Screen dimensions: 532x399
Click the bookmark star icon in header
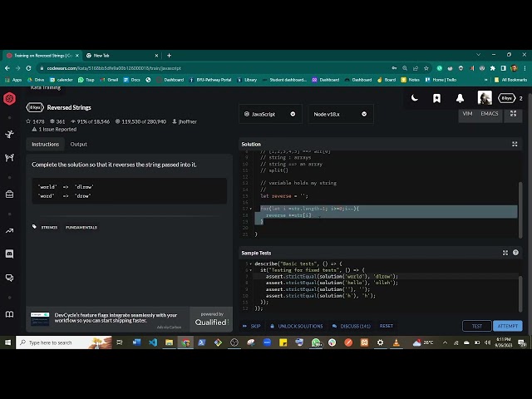click(x=436, y=98)
